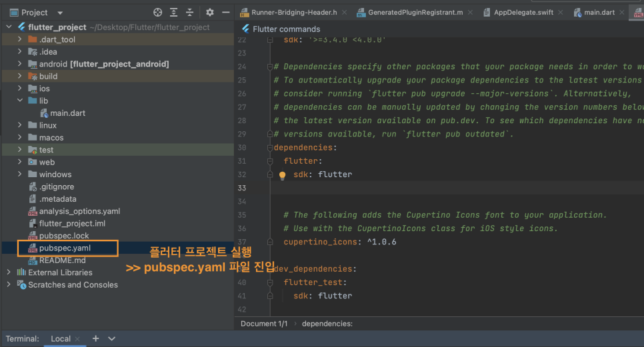Toggle fold marker at dependencies line 30
Image resolution: width=644 pixels, height=347 pixels.
tap(270, 148)
